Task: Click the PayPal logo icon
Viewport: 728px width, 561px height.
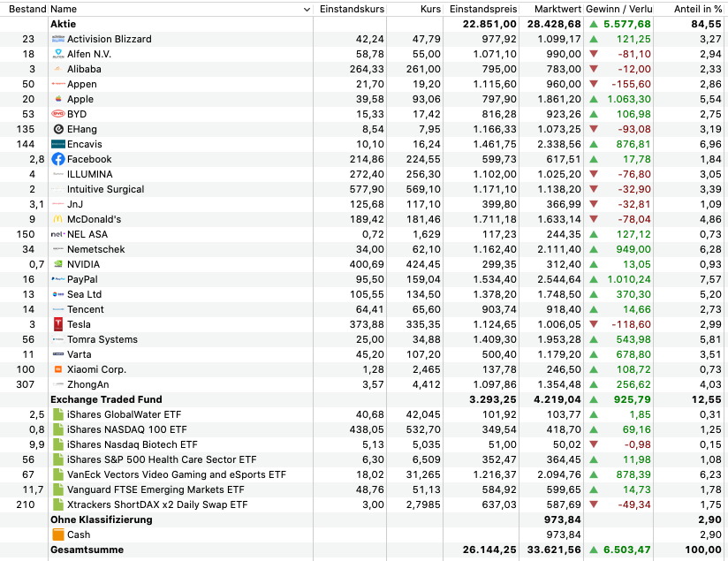Action: (58, 279)
